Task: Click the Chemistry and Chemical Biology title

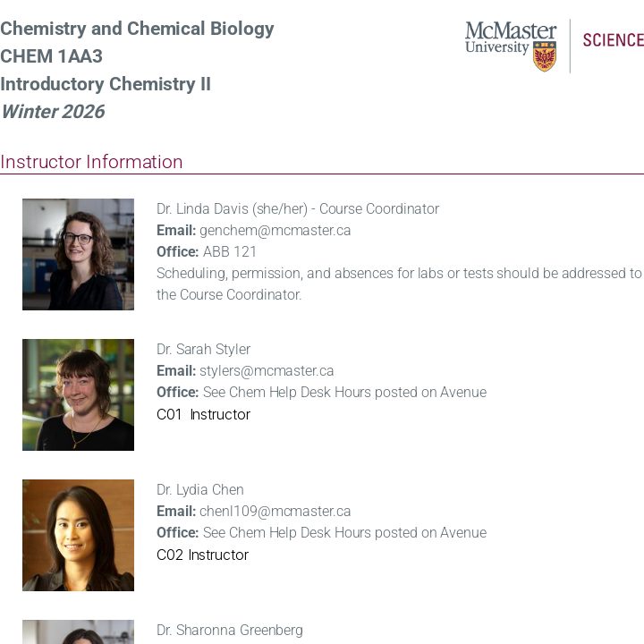Action: [137, 29]
